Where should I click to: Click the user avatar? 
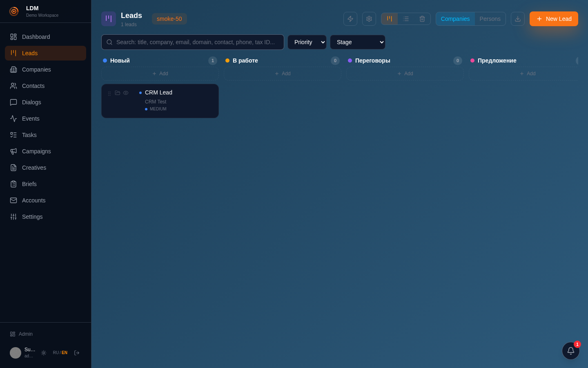[x=16, y=353]
